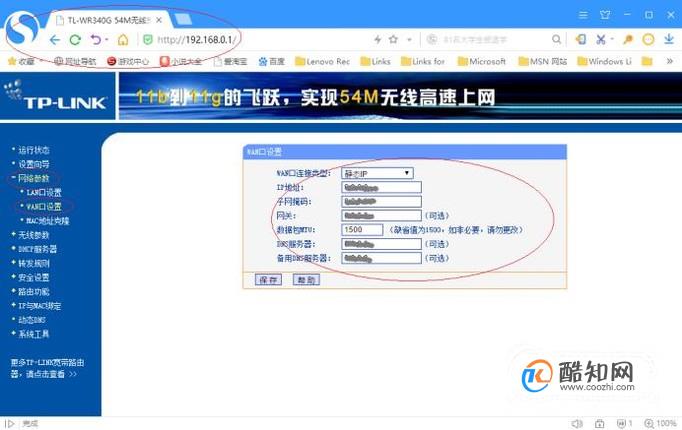Bookmark this page with the star icon
The height and width of the screenshot is (430, 682).
[x=393, y=40]
